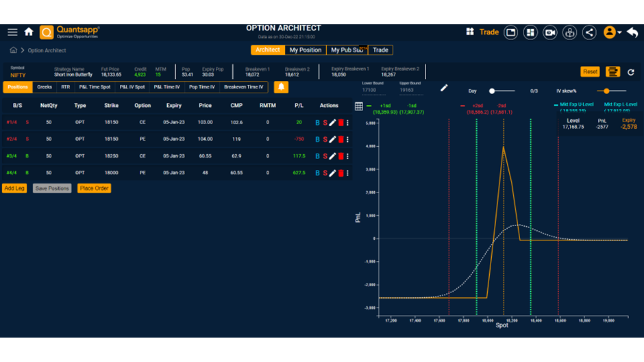Open the Greeks tab

click(x=44, y=87)
